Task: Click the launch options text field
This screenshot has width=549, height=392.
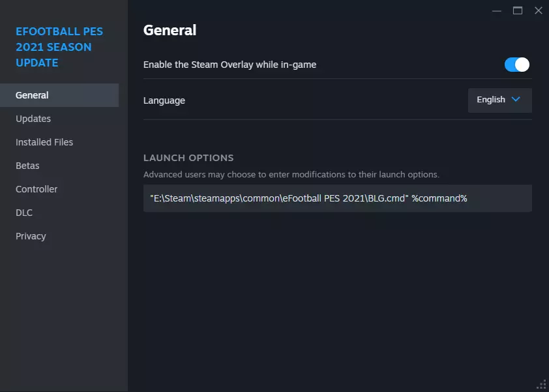Action: point(337,198)
